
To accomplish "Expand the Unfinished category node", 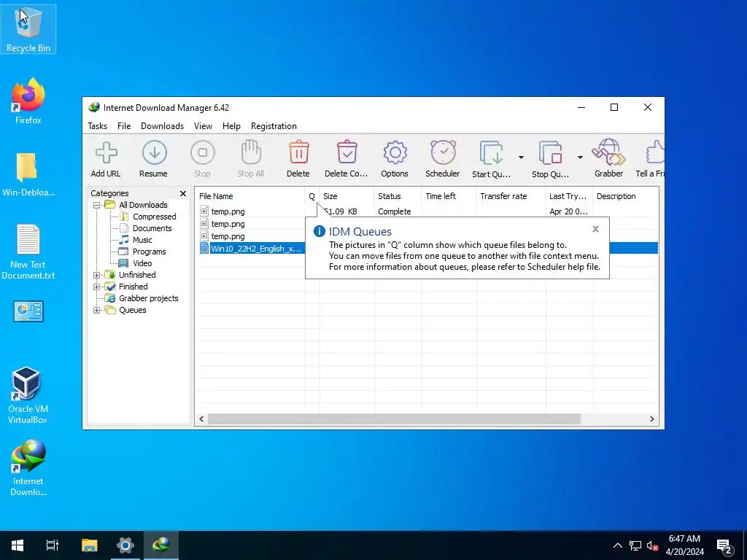I will click(x=97, y=275).
